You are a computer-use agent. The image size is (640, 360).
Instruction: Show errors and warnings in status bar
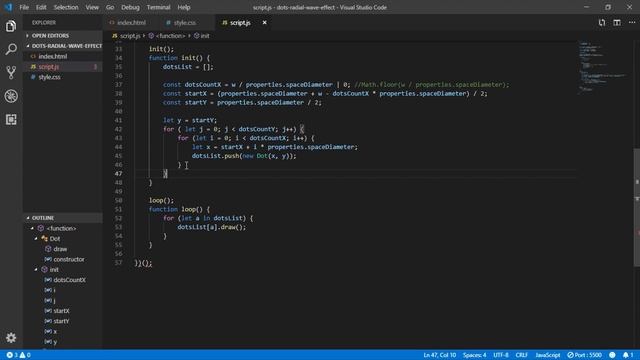(18, 355)
